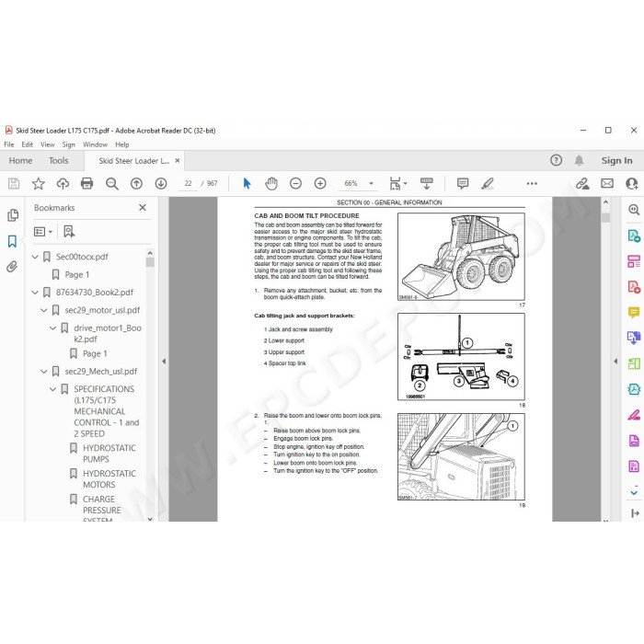Screen dimensions: 644x644
Task: Print the document
Action: pos(86,183)
